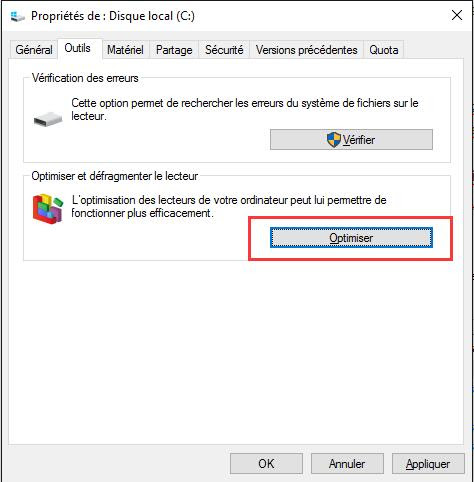Go to the Partage tab

pos(174,50)
